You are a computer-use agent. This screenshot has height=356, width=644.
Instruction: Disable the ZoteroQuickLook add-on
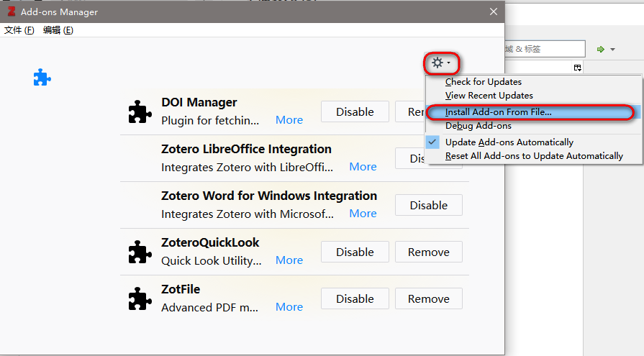355,252
